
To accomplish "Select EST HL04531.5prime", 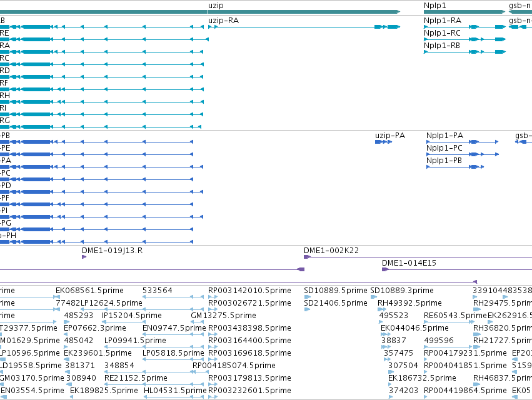I will [x=175, y=391].
